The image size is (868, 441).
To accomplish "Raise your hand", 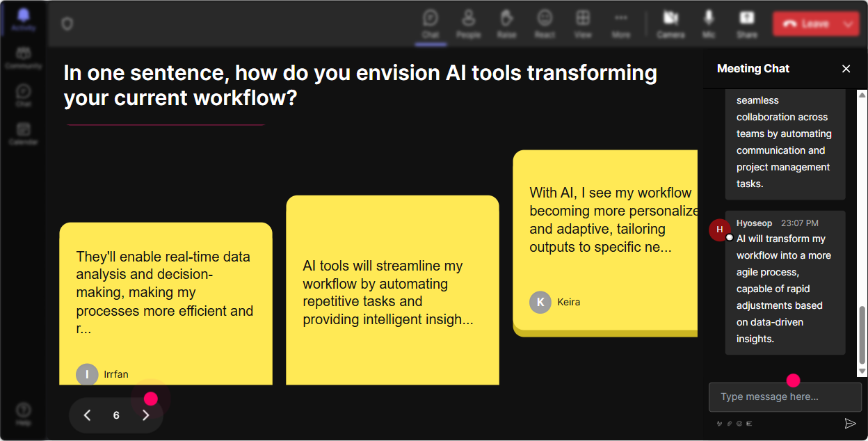I will click(506, 24).
